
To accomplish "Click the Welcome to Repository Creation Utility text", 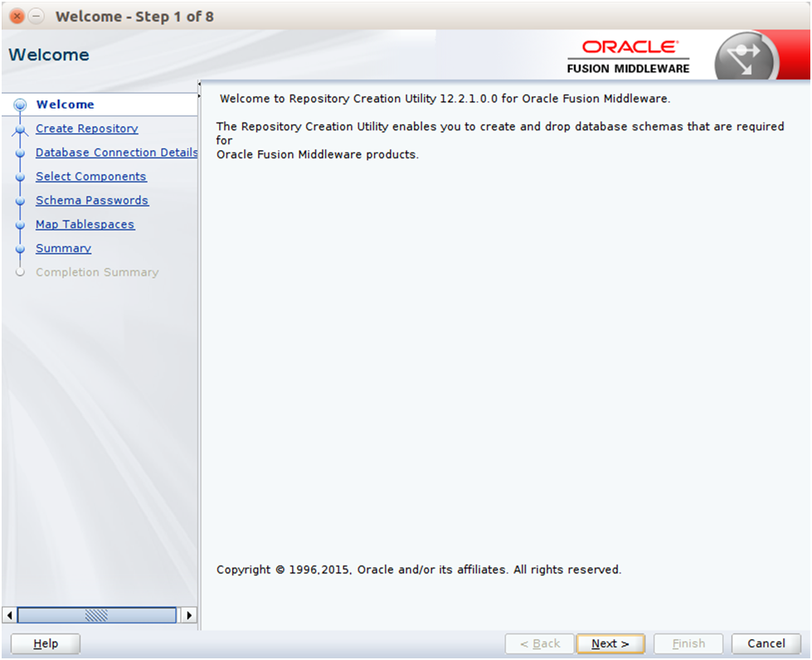I will [x=445, y=99].
